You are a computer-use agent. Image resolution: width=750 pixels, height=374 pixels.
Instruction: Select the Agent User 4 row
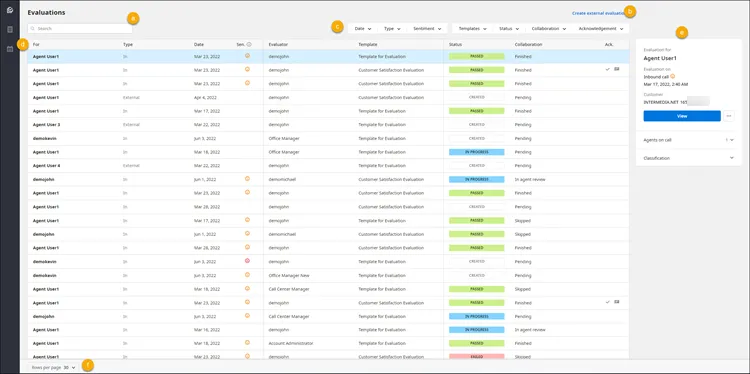click(x=328, y=165)
